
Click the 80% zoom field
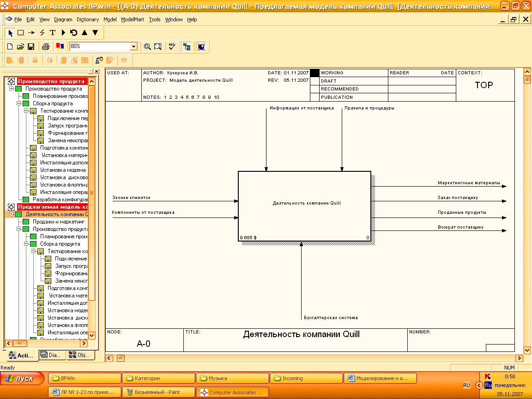[100, 47]
